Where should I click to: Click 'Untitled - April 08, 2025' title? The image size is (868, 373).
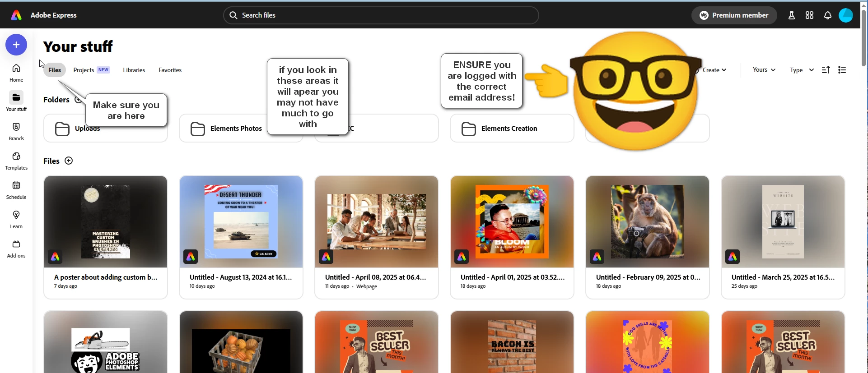click(376, 277)
